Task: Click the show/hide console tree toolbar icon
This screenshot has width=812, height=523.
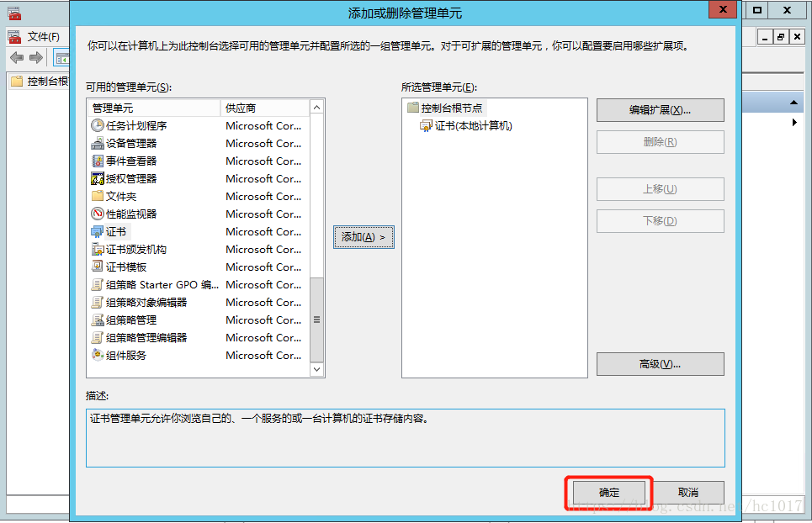Action: coord(61,59)
